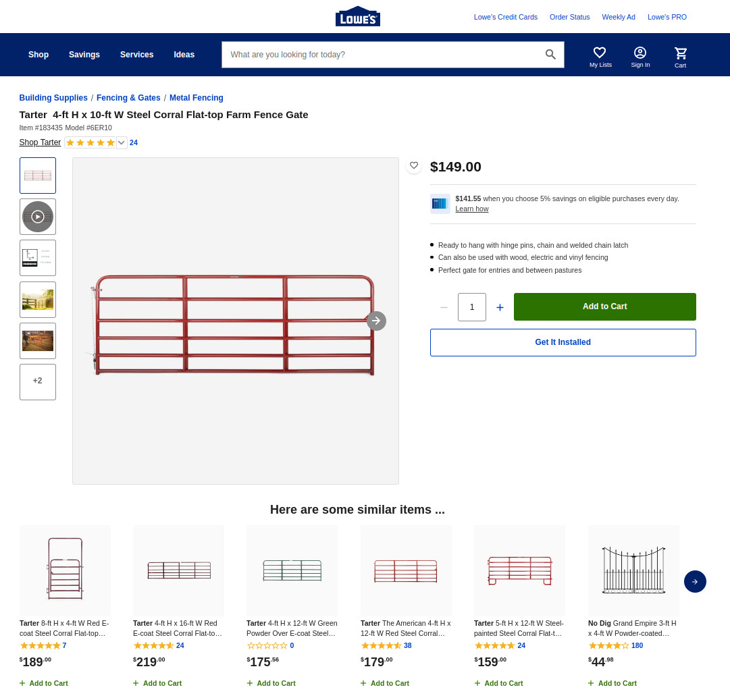Click the green Add to Cart button

point(604,306)
